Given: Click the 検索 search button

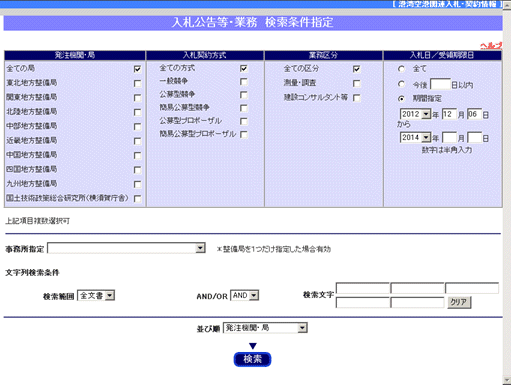Looking at the screenshot, I should 252,359.
